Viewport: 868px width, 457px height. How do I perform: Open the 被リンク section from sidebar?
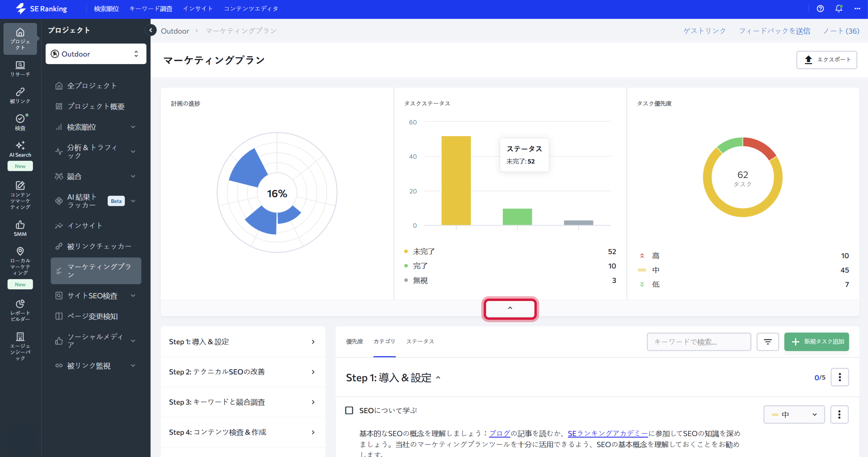tap(20, 95)
